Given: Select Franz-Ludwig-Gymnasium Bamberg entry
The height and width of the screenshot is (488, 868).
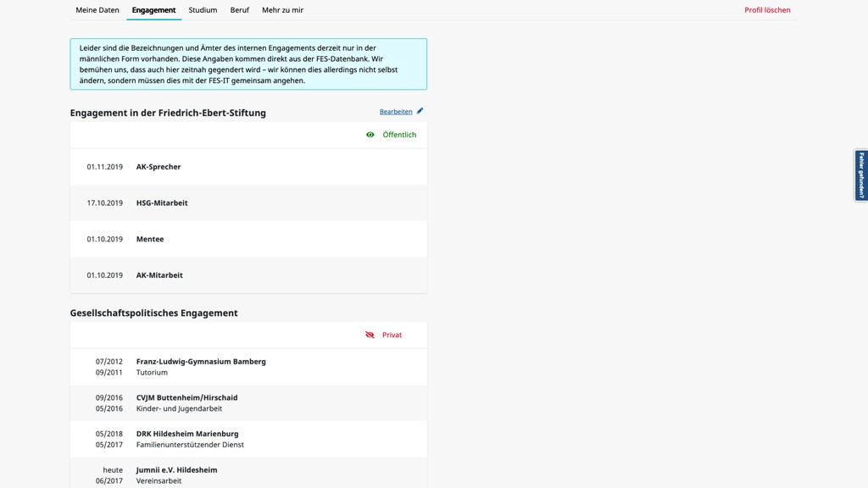Looking at the screenshot, I should [x=201, y=362].
